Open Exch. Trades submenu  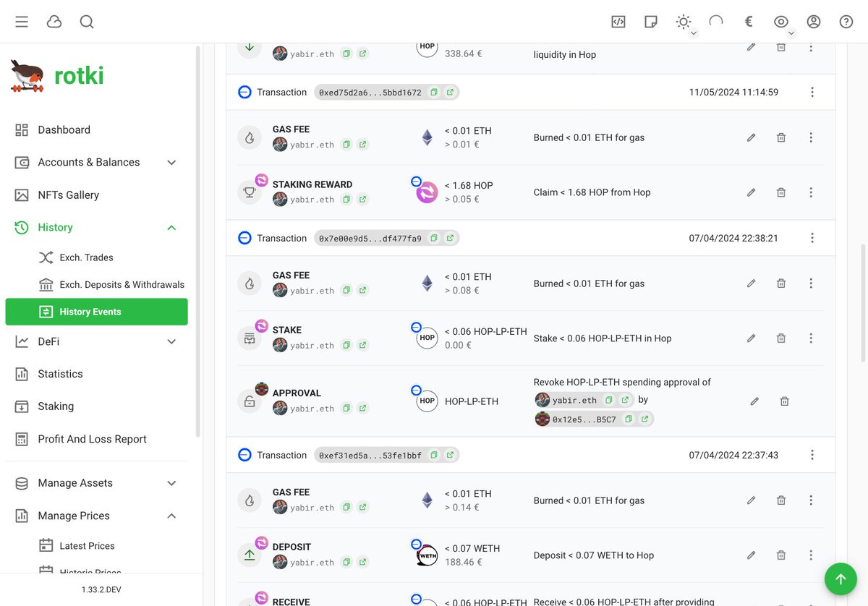96,257
